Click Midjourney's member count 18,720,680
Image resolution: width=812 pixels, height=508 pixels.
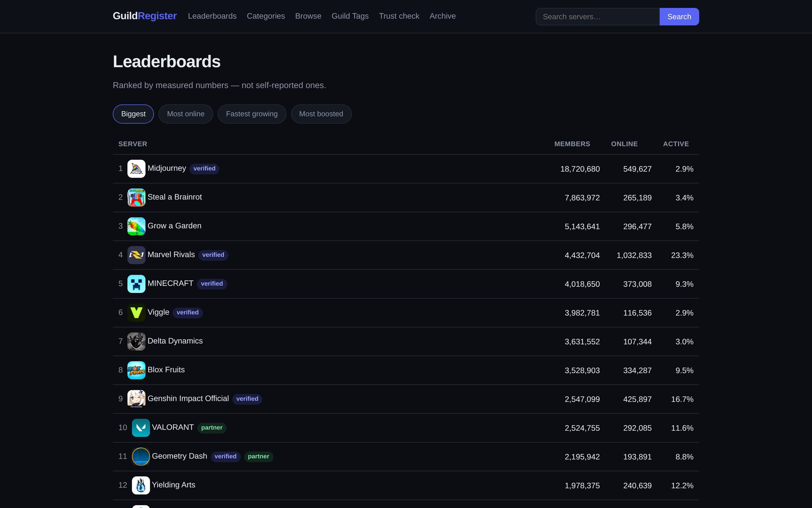pyautogui.click(x=580, y=169)
